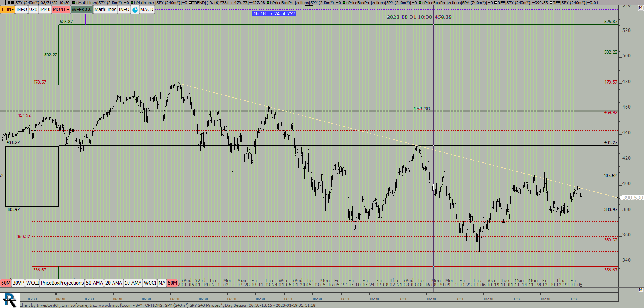Click the top-right M scale marker
The height and width of the screenshot is (308, 644).
pos(641,8)
